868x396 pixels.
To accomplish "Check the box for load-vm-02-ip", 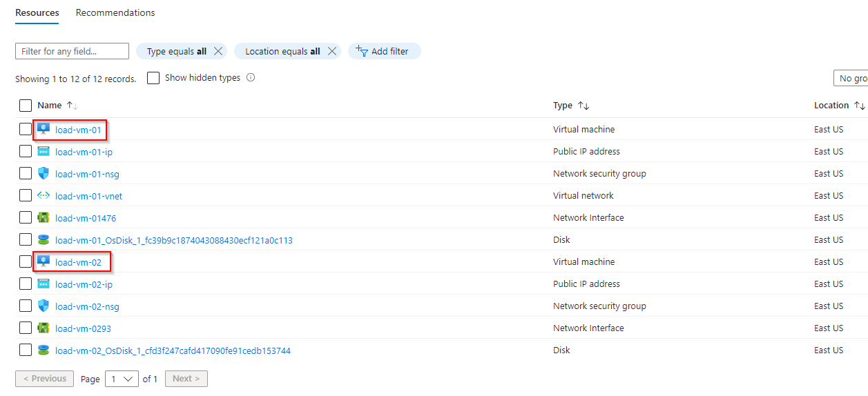I will click(x=26, y=284).
